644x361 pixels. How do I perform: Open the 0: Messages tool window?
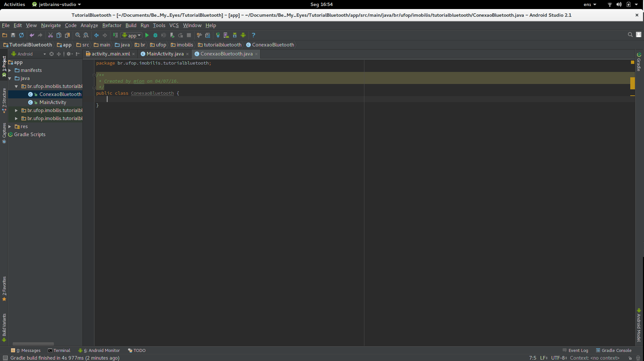click(26, 350)
